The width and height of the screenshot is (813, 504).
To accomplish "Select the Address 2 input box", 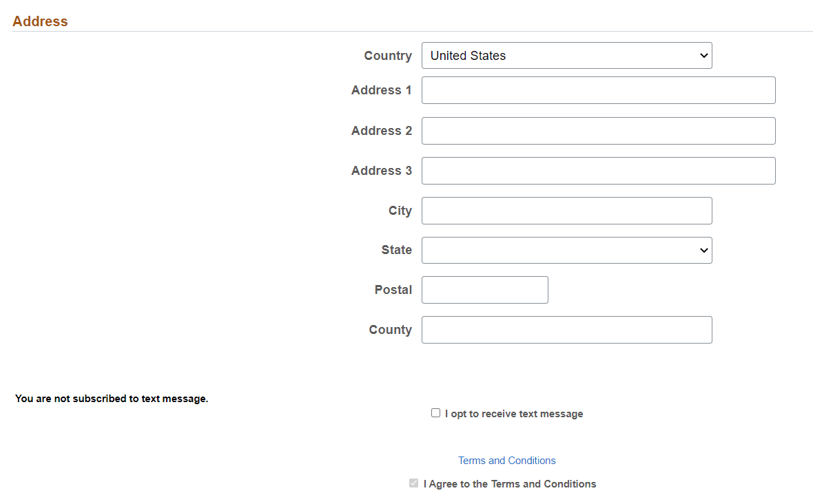I will click(598, 130).
